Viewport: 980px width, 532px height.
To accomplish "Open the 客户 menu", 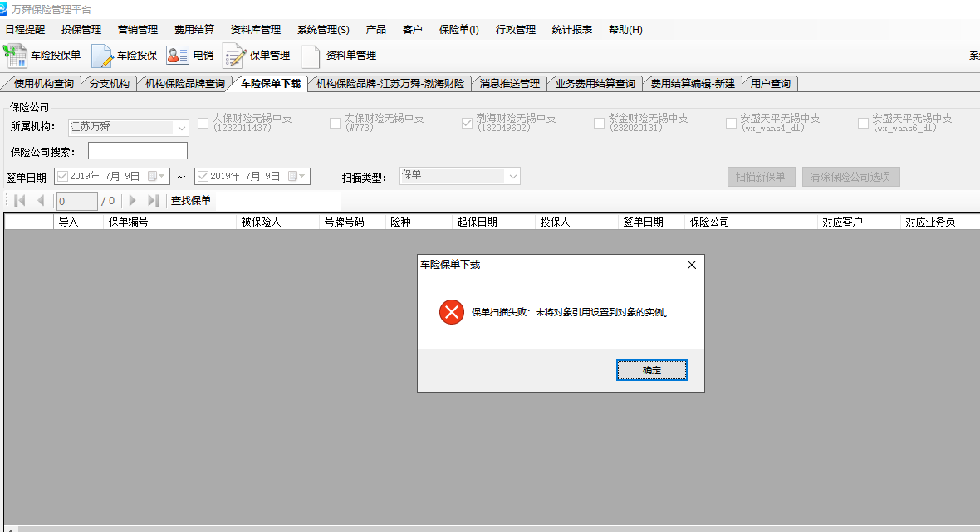I will [413, 29].
